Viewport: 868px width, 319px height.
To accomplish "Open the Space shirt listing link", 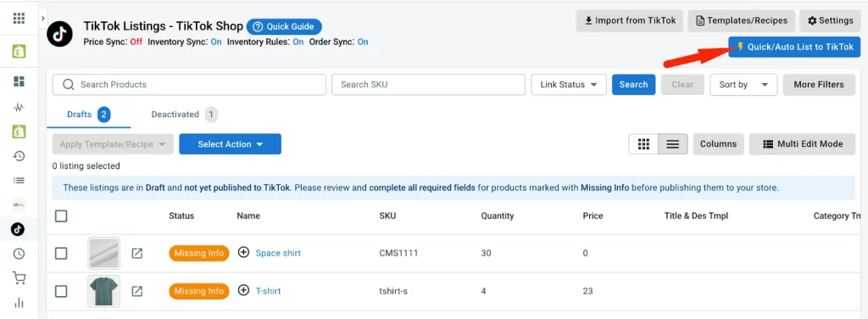I will [278, 253].
